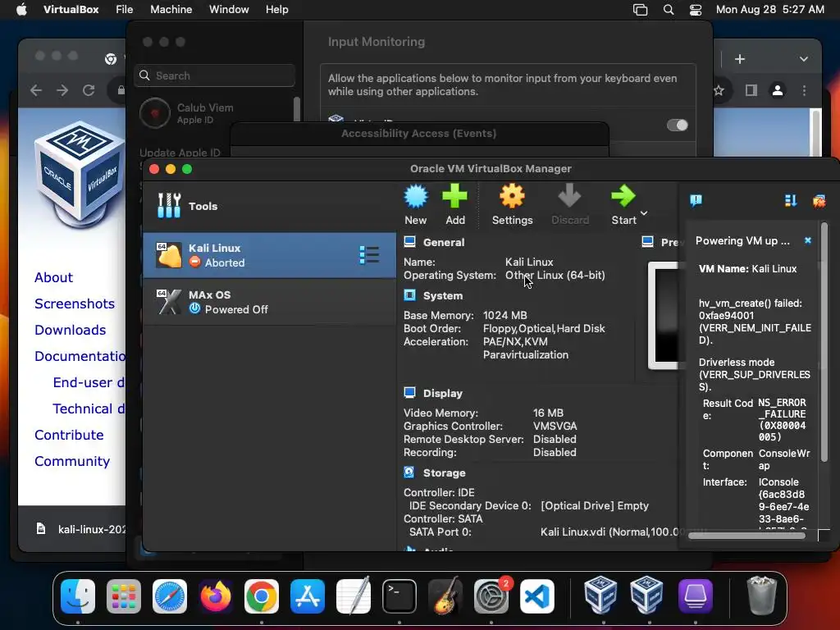Click the Preview section monitor icon
Screen dimensions: 840x630
click(648, 242)
